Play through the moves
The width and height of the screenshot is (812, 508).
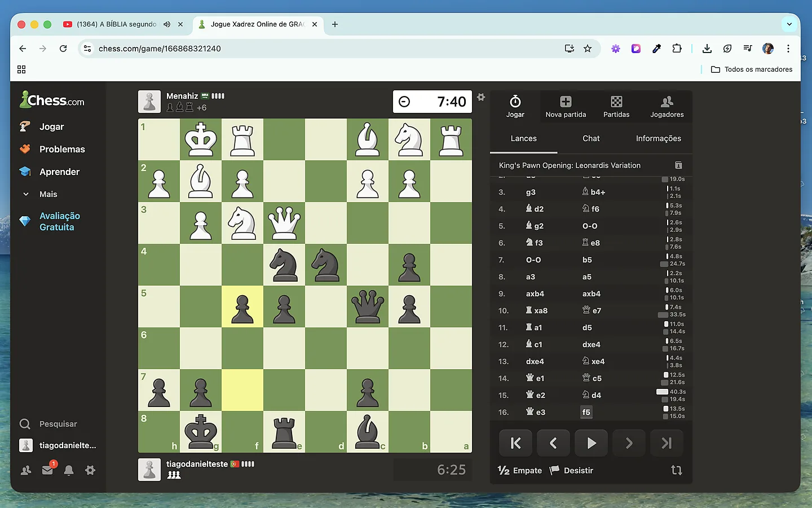point(591,443)
